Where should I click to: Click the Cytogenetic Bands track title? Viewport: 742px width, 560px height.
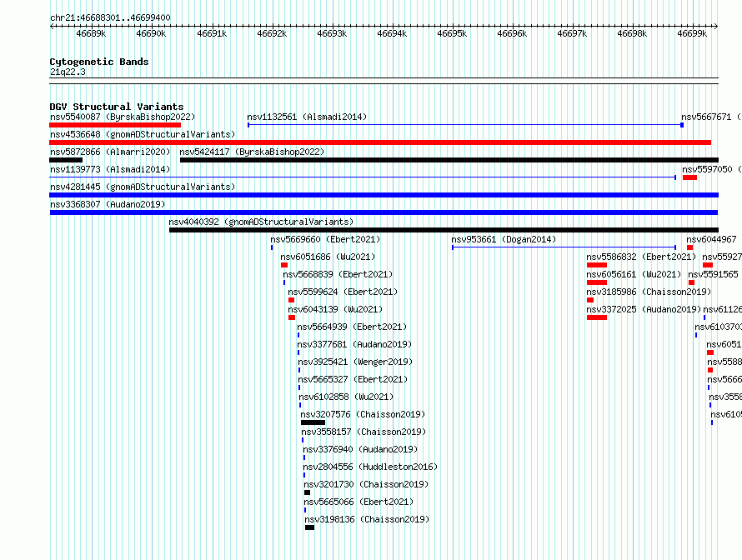(x=99, y=62)
